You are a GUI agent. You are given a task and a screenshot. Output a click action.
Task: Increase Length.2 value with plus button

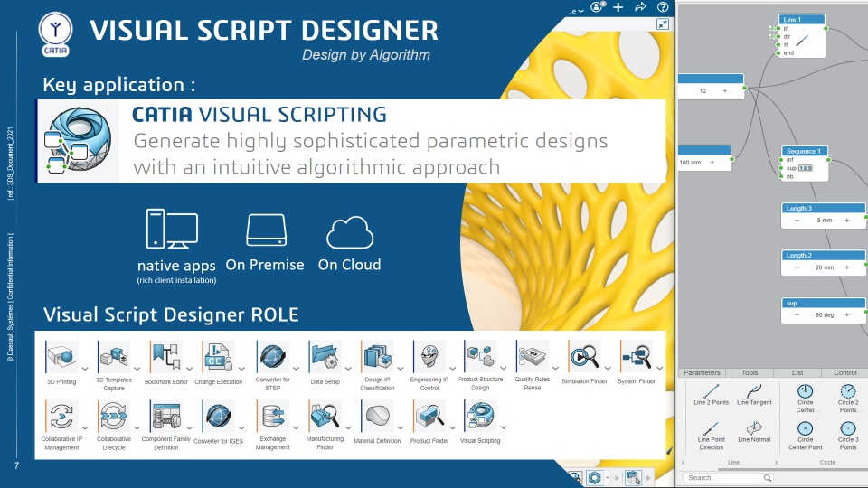click(x=847, y=267)
